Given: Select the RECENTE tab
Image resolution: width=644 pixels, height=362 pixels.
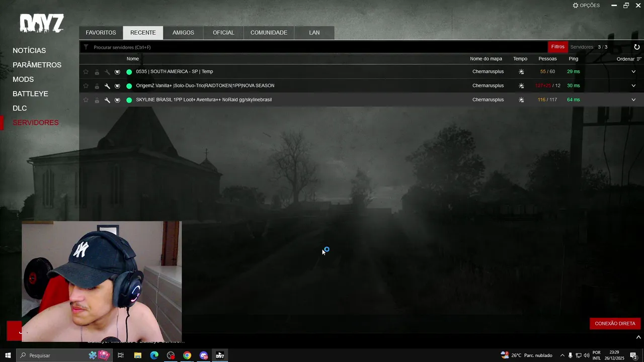Looking at the screenshot, I should (143, 33).
